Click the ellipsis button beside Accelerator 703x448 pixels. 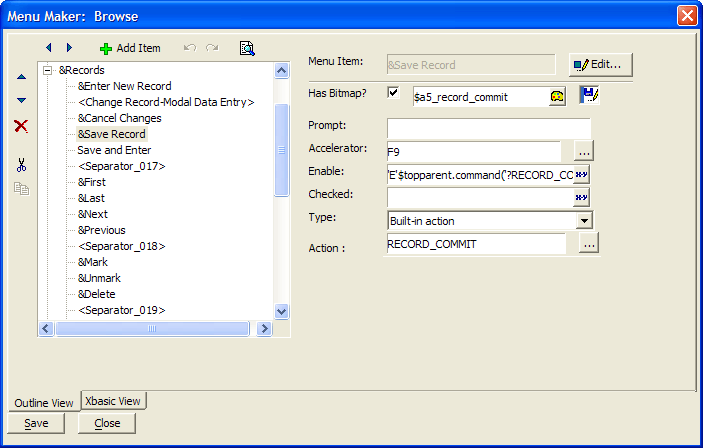point(584,151)
